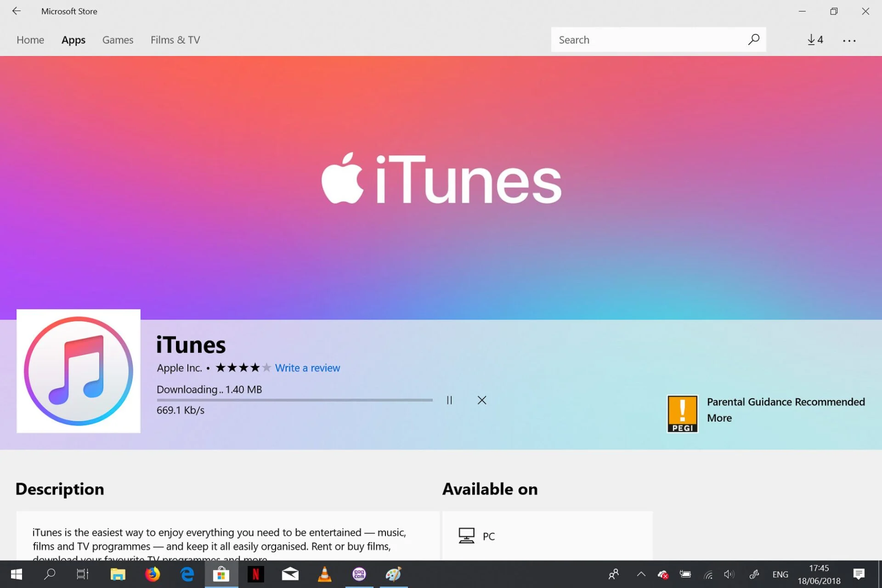The image size is (882, 588).
Task: Click the back arrow in Microsoft Store
Action: coord(17,11)
